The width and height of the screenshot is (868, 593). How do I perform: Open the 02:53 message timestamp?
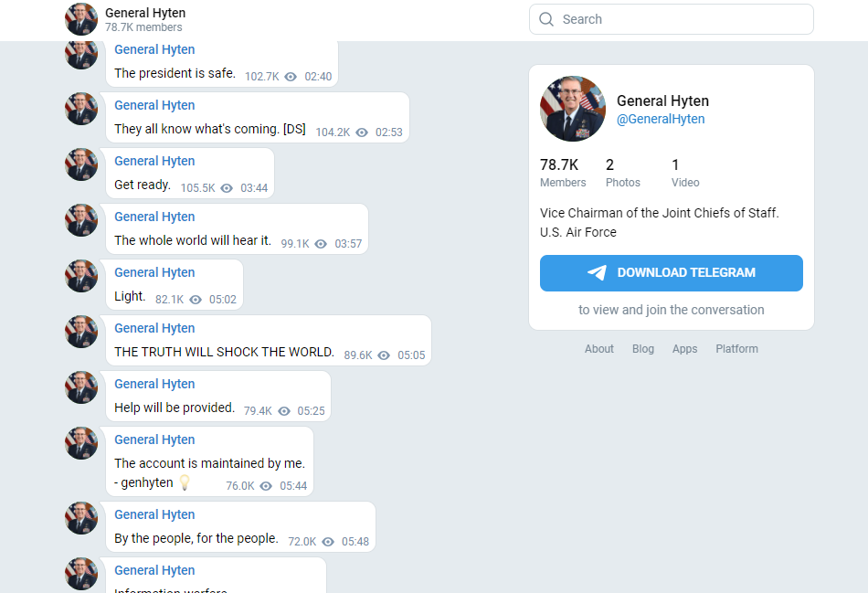tap(389, 132)
